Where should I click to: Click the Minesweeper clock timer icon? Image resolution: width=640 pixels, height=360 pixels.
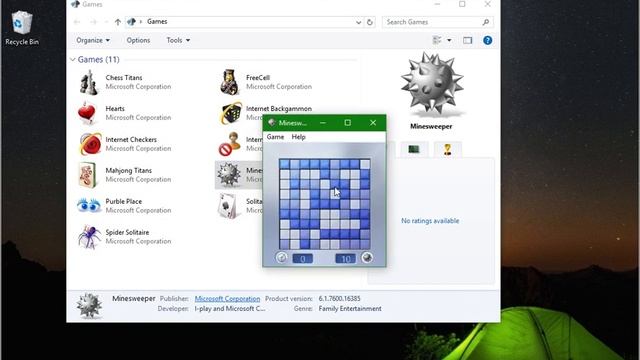pyautogui.click(x=282, y=258)
